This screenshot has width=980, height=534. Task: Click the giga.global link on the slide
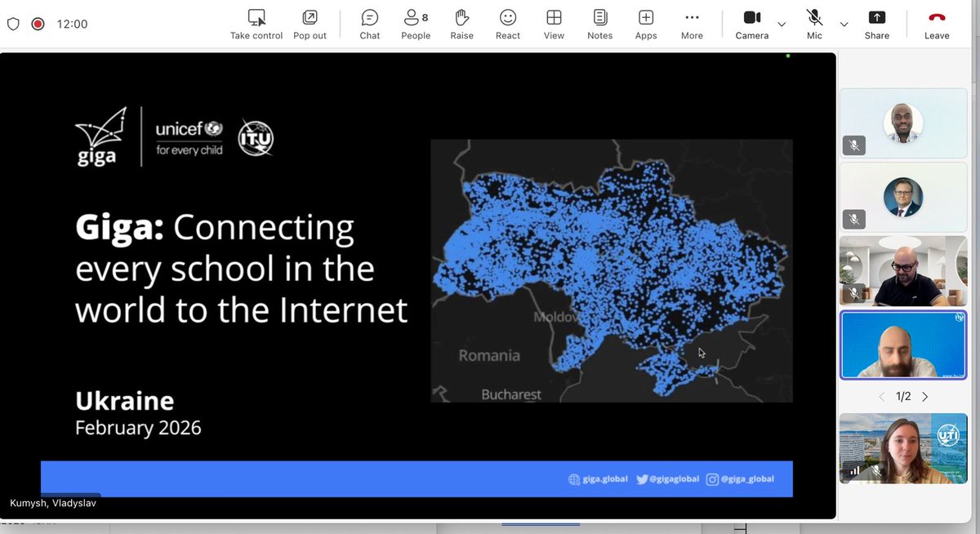pyautogui.click(x=598, y=479)
